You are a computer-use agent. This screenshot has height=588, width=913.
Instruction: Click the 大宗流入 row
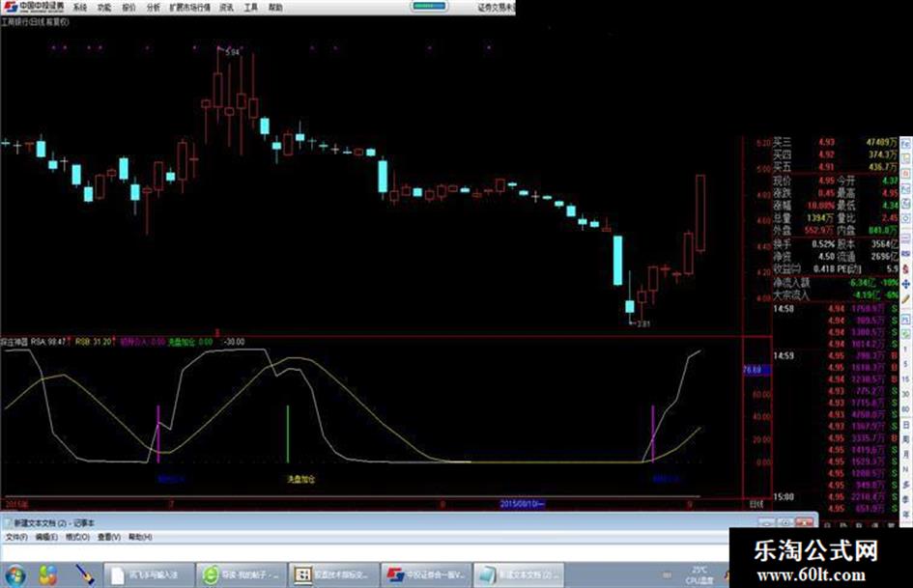pyautogui.click(x=835, y=295)
